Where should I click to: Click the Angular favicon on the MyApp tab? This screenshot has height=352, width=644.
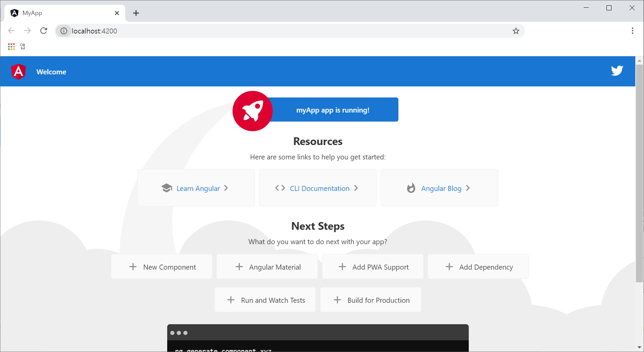tap(14, 13)
